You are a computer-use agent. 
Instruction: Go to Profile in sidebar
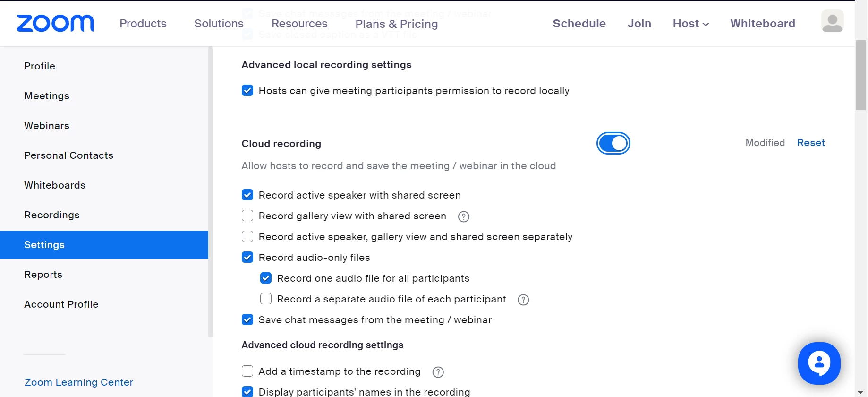[104, 66]
